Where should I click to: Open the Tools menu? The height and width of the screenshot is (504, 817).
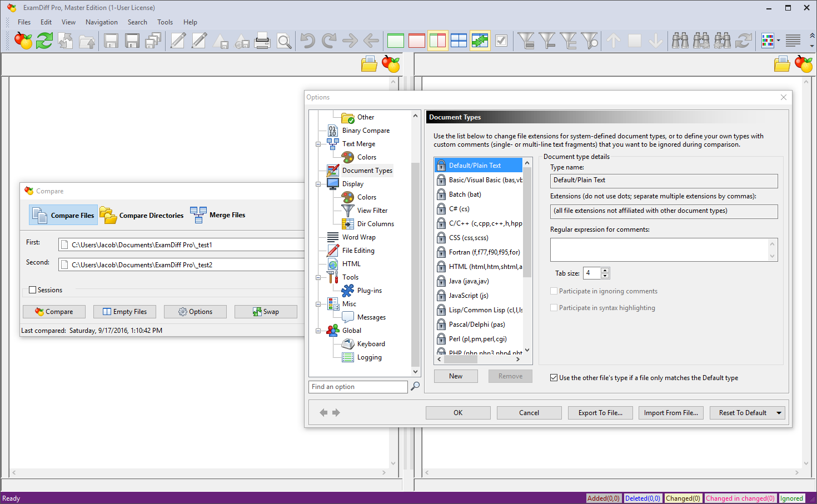click(x=165, y=22)
